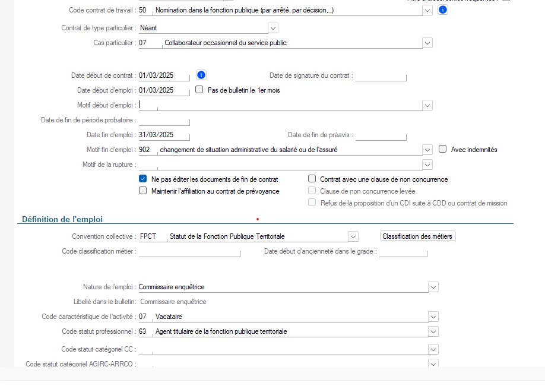Click Définition de l'emploi section heading
The width and height of the screenshot is (545, 392).
(62, 220)
